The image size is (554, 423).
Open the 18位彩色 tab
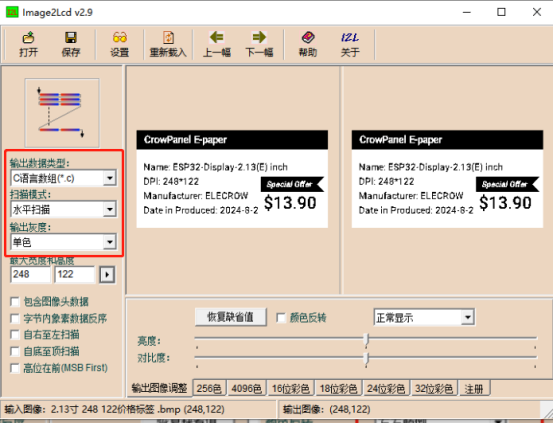tap(338, 388)
